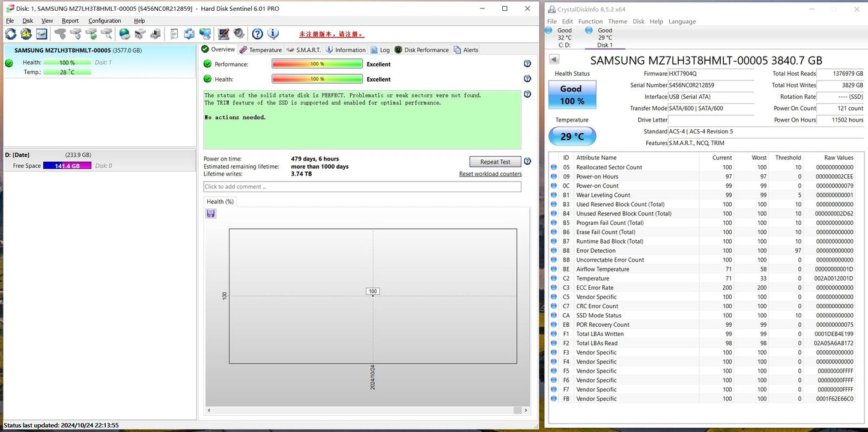Image resolution: width=868 pixels, height=432 pixels.
Task: Click the globe with disk toolbar icon
Action: click(124, 34)
